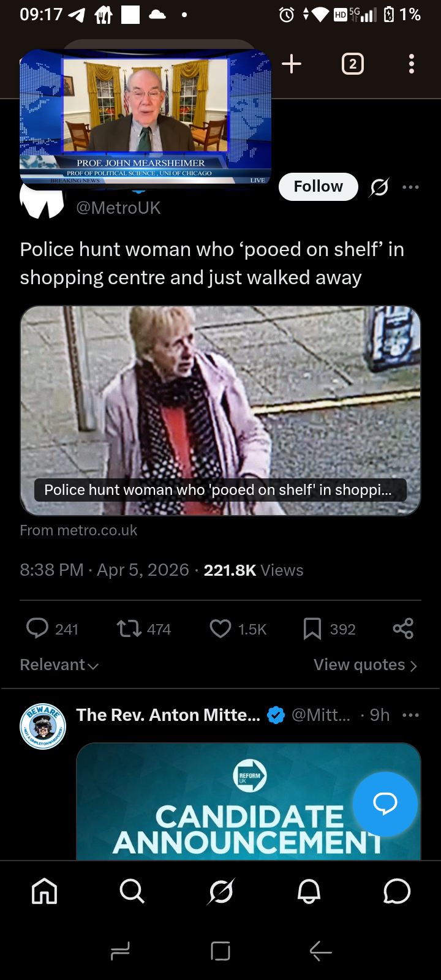Tap the floating blue compose reply button
The image size is (441, 980).
(x=385, y=804)
